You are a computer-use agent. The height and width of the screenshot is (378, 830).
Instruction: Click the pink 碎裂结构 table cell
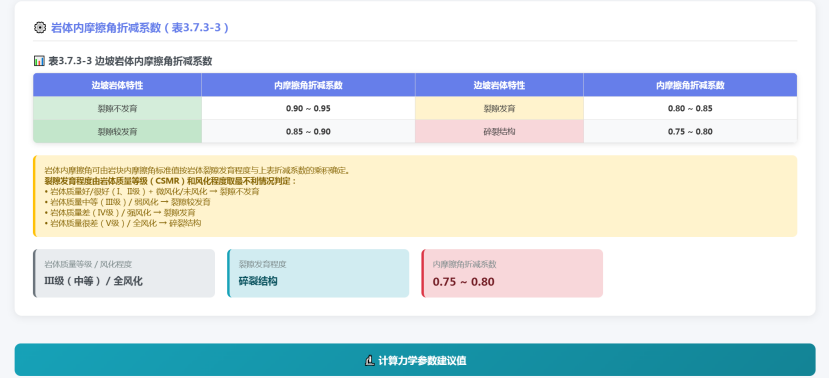click(499, 131)
